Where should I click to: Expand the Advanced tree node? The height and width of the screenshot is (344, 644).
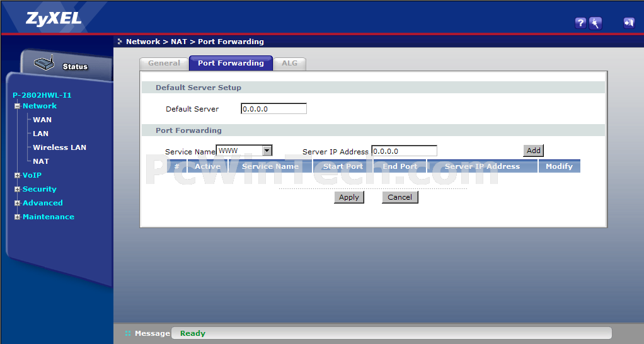click(x=17, y=204)
